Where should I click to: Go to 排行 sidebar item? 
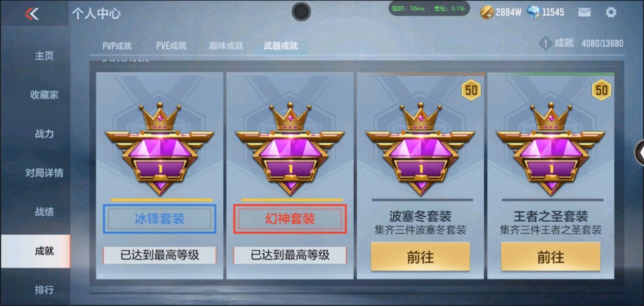point(44,290)
